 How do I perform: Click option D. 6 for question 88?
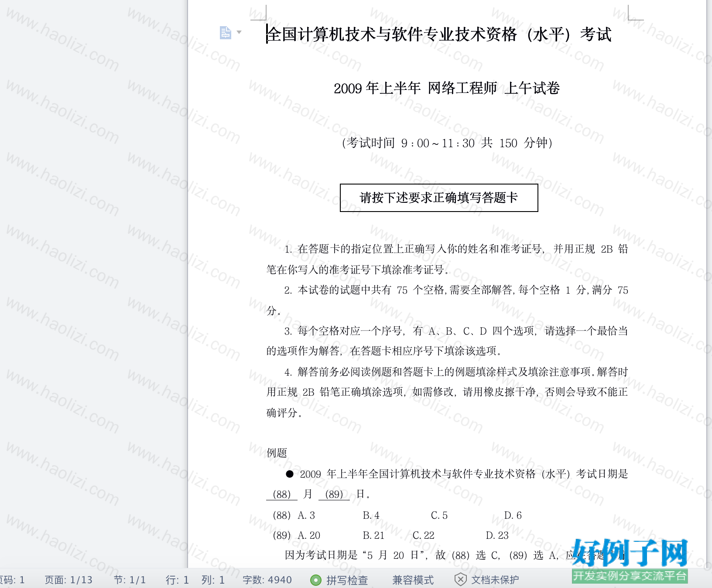tap(513, 515)
